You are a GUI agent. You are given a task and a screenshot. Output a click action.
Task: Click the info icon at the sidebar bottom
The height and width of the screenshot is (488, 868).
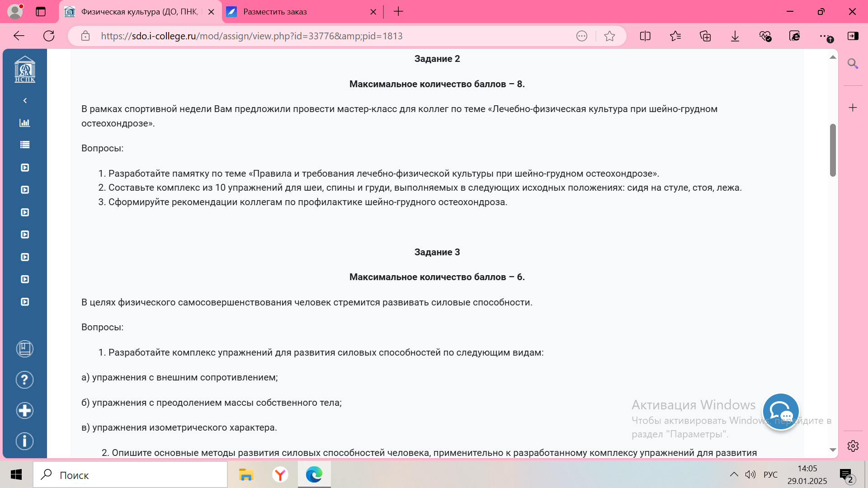25,441
